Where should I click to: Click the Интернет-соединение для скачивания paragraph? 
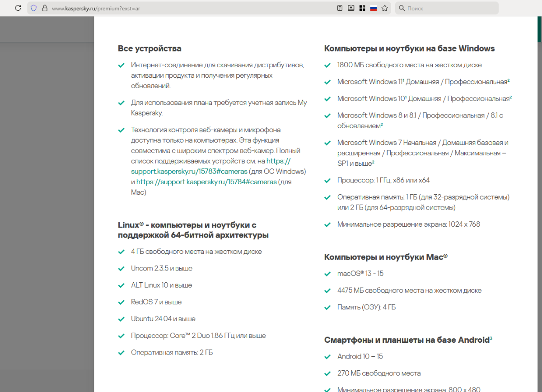coord(218,75)
